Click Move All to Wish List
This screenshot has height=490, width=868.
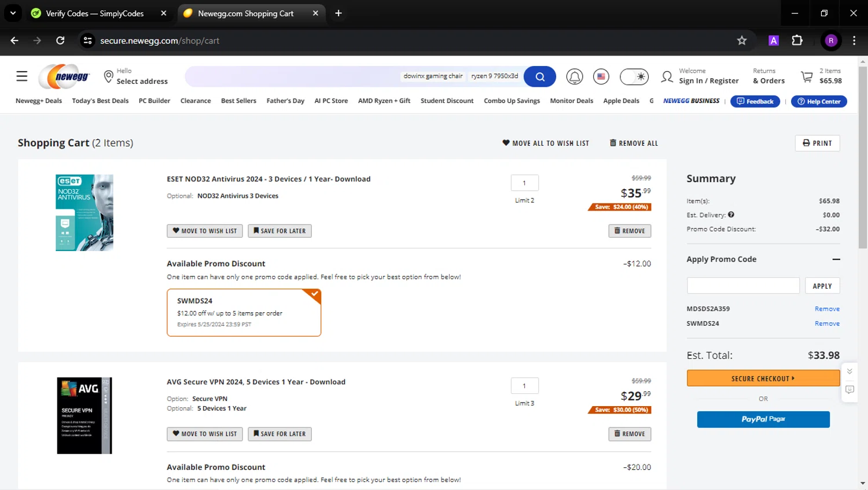point(546,143)
